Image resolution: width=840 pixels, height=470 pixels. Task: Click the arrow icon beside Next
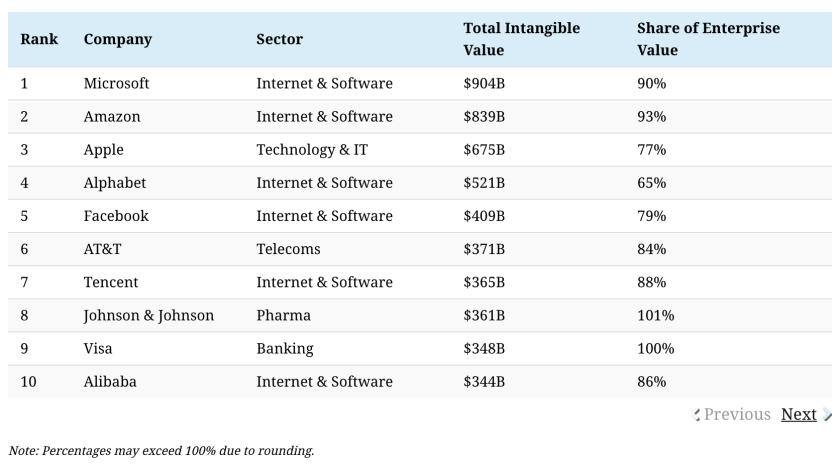pyautogui.click(x=828, y=415)
